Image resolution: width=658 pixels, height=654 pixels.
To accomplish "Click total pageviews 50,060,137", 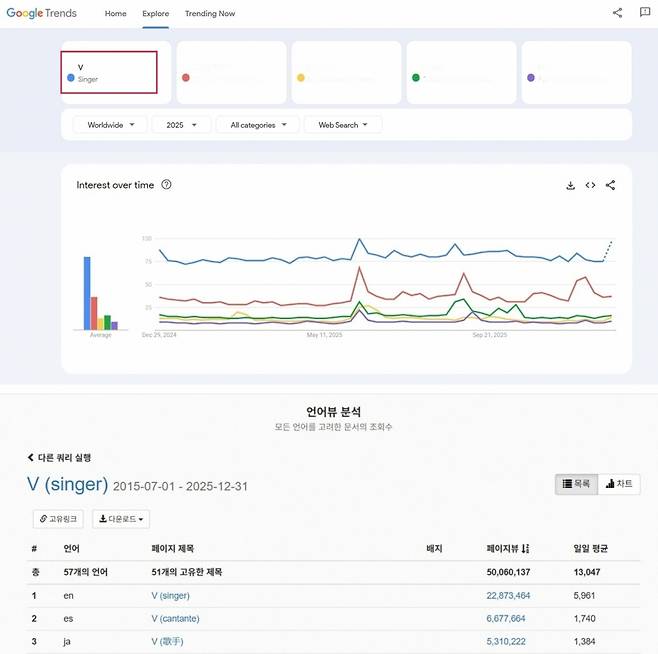I will [508, 572].
